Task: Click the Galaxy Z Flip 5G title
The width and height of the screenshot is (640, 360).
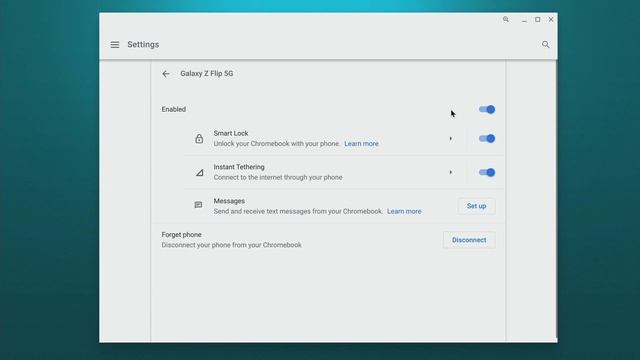Action: tap(207, 73)
